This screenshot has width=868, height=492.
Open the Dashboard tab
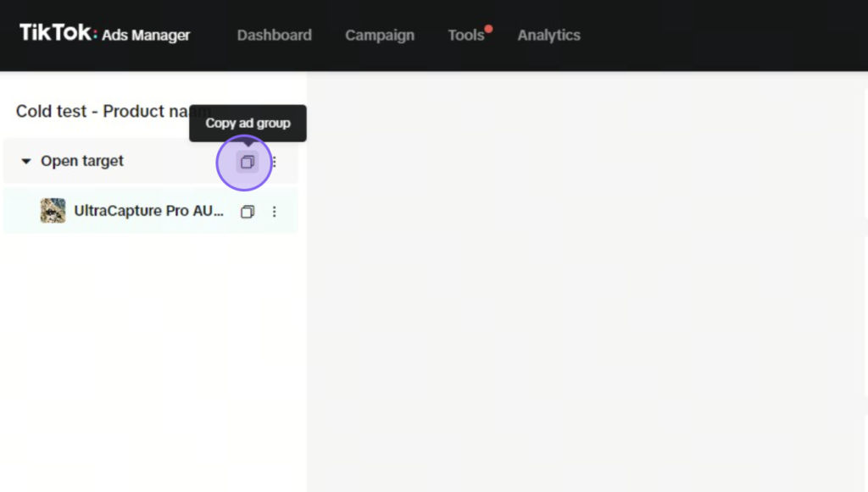click(x=275, y=36)
